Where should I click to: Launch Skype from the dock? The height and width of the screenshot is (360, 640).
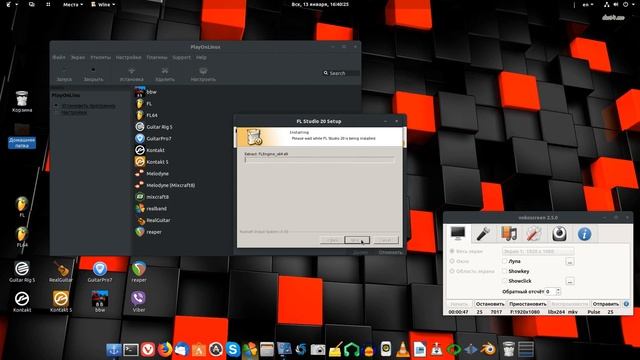[x=233, y=349]
